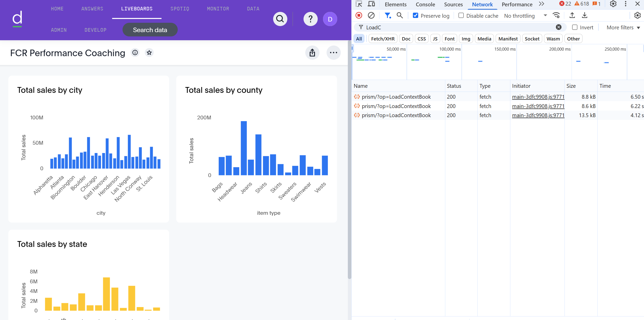Filter requests by JS type
Image resolution: width=644 pixels, height=320 pixels.
point(435,39)
